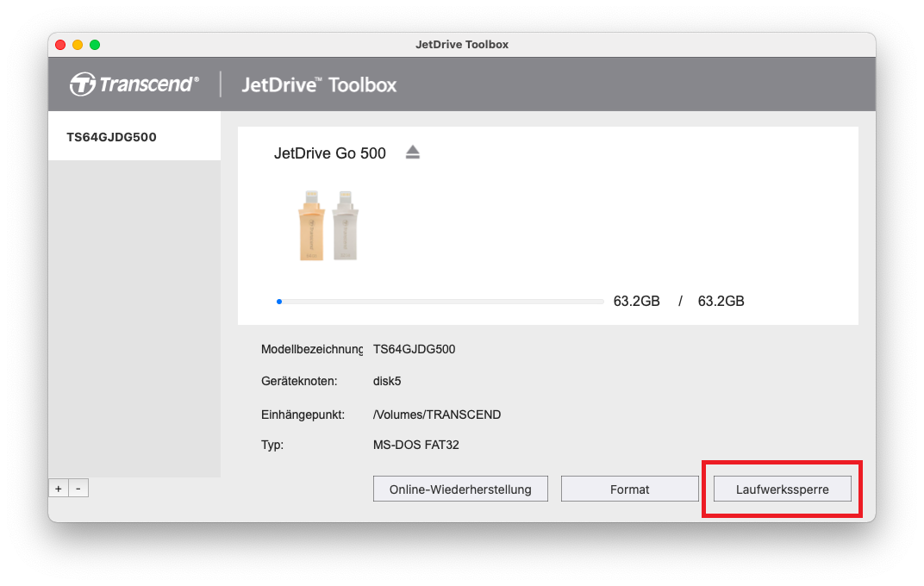Viewport: 924px width, 586px height.
Task: Click the /Volumes/TRANSCEND mount point
Action: point(437,415)
